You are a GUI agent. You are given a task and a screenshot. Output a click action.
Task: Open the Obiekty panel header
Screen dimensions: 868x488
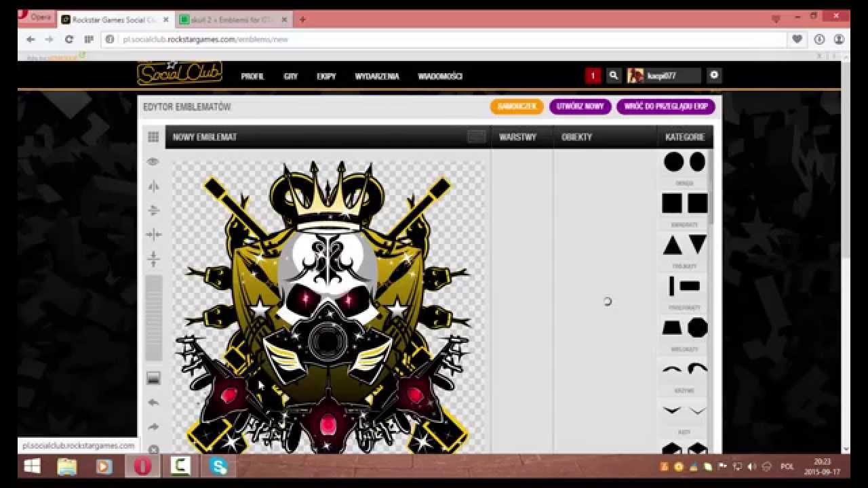[x=577, y=137]
